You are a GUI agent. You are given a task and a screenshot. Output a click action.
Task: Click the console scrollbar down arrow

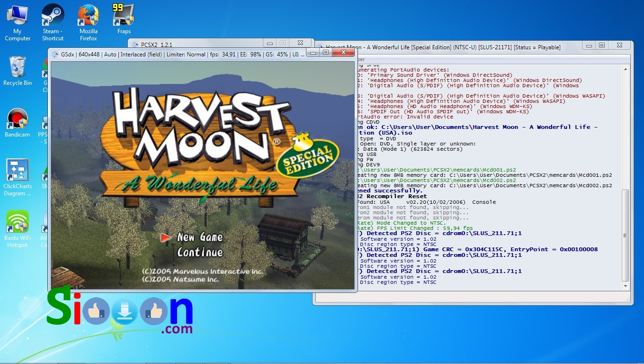tap(626, 286)
